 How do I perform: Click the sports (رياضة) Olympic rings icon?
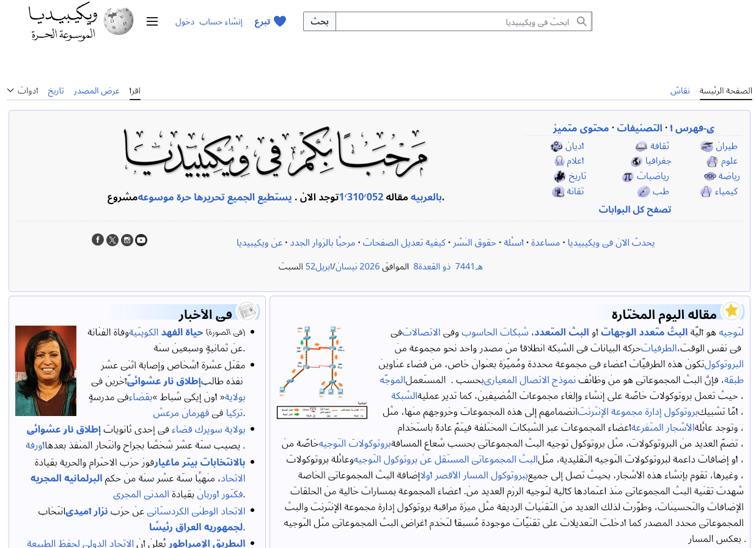(x=710, y=176)
